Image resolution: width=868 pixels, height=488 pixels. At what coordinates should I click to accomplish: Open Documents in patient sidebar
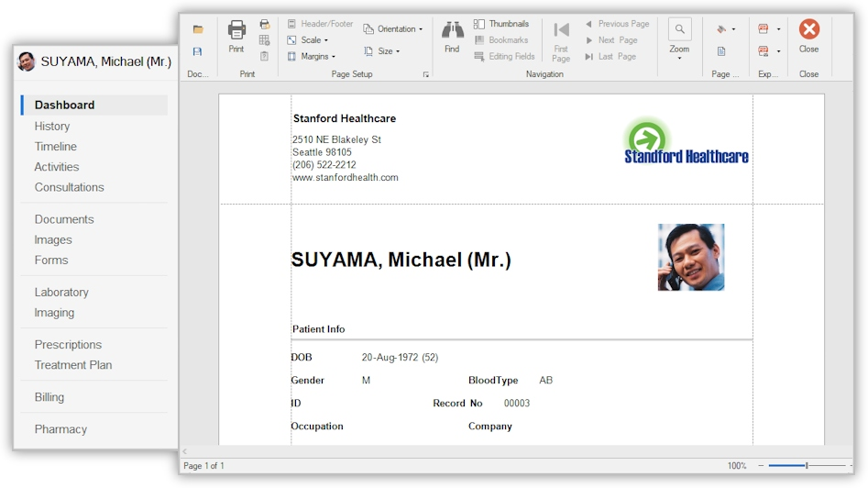[64, 219]
